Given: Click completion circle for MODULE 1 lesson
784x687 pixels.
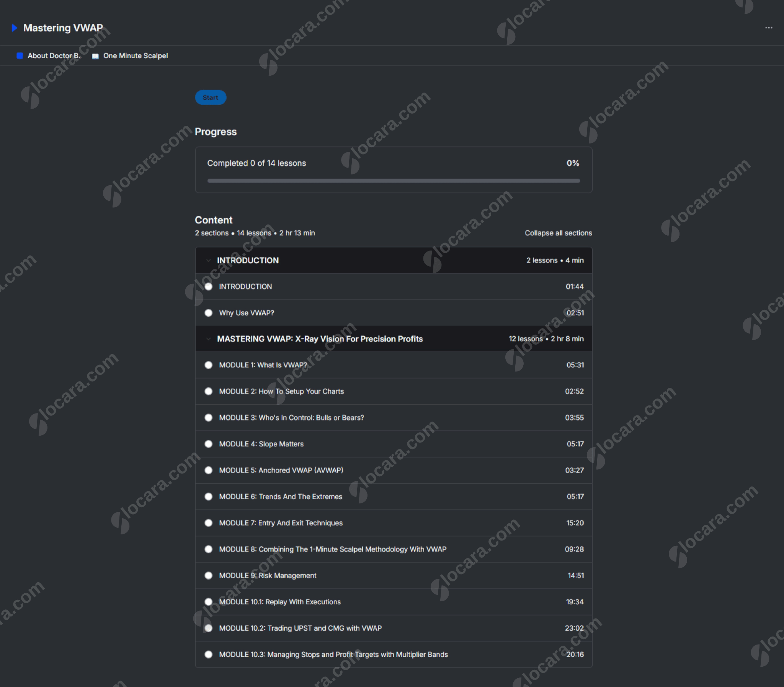Looking at the screenshot, I should pyautogui.click(x=208, y=365).
